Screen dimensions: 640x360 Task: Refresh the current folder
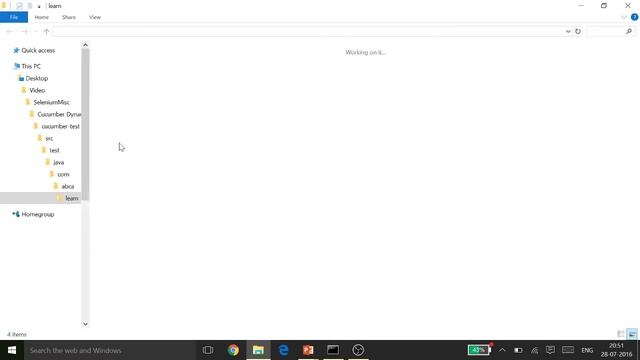point(578,31)
